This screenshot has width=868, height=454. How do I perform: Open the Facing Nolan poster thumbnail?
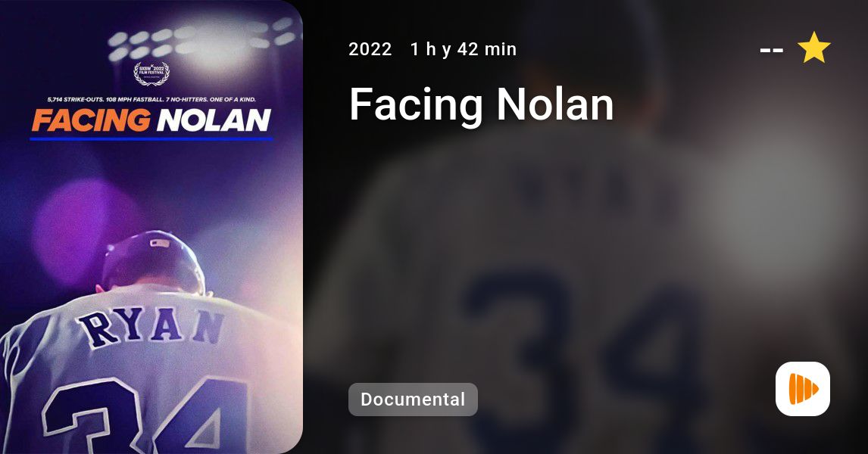[x=151, y=227]
